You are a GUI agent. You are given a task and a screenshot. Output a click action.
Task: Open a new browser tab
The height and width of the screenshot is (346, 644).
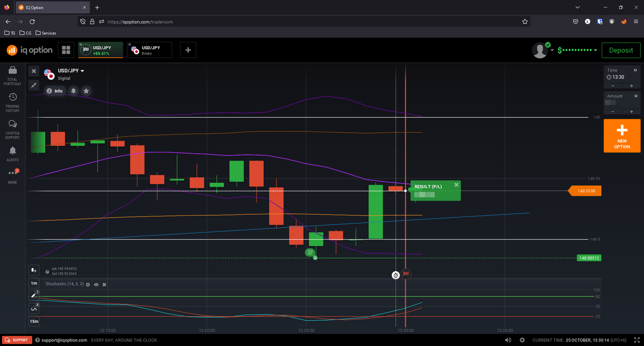tap(97, 8)
